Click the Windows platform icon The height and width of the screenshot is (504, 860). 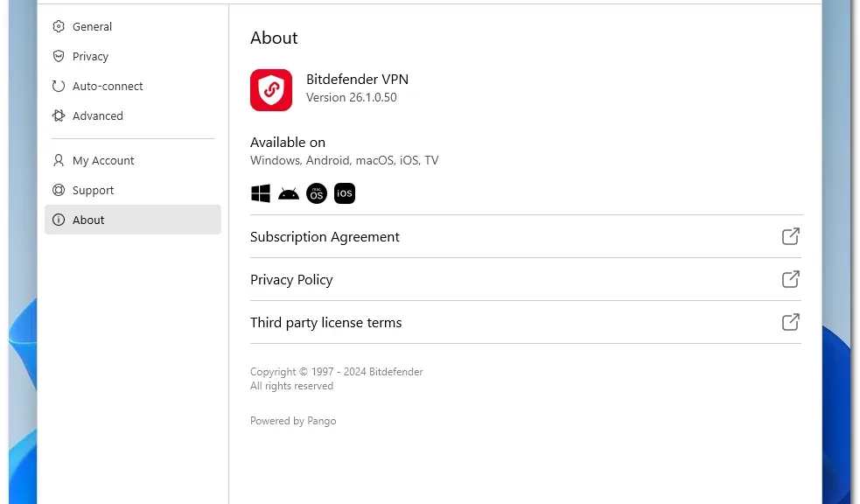tap(261, 193)
